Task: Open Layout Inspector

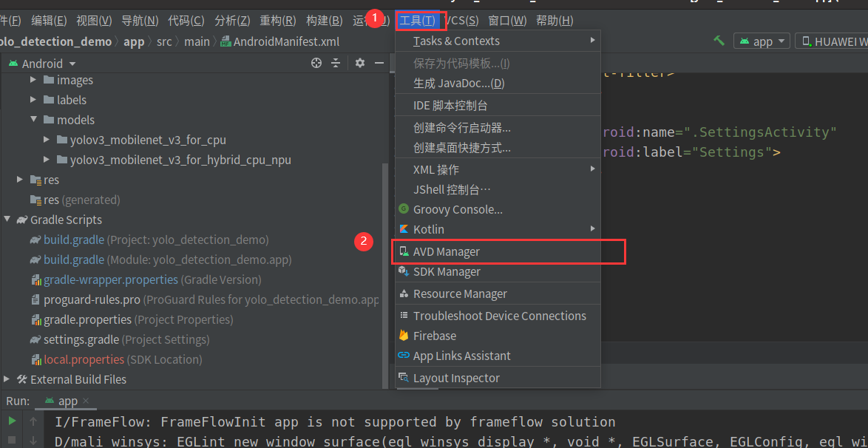Action: click(x=498, y=379)
